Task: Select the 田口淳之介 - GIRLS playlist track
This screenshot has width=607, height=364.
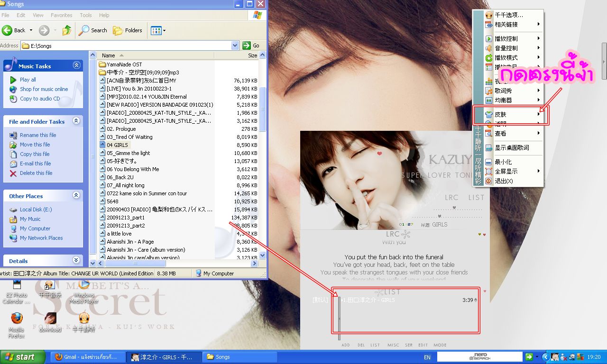Action: click(368, 300)
